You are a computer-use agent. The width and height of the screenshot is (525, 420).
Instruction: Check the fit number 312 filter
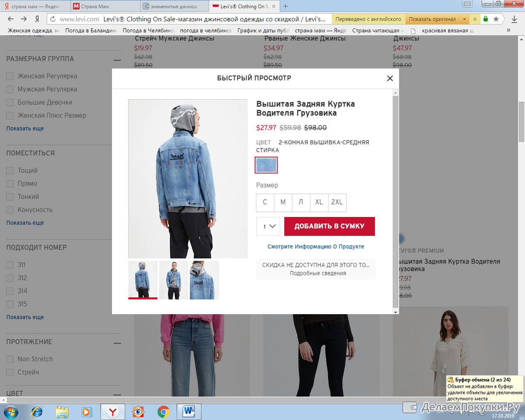[10, 278]
